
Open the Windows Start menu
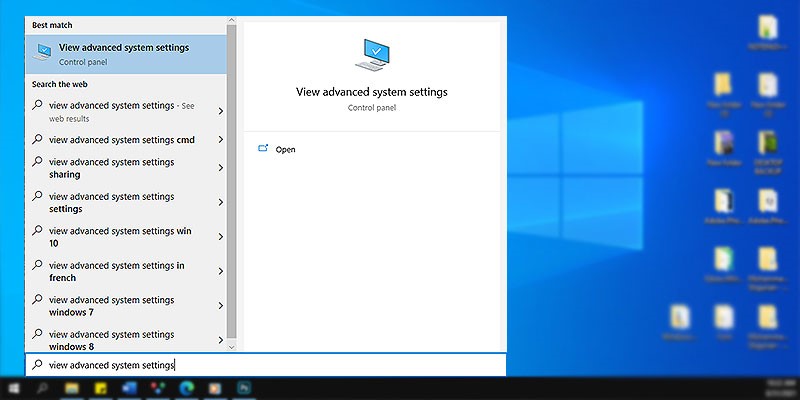pyautogui.click(x=14, y=389)
